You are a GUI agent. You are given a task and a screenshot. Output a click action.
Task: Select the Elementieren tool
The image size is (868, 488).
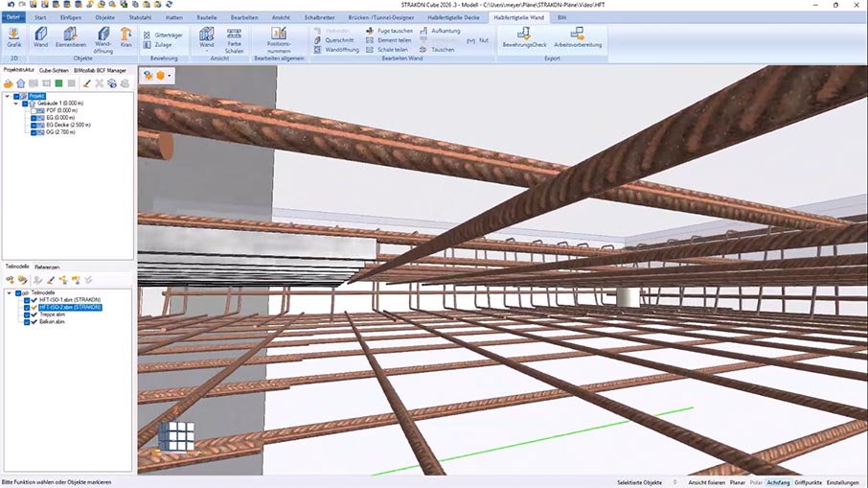tap(71, 37)
